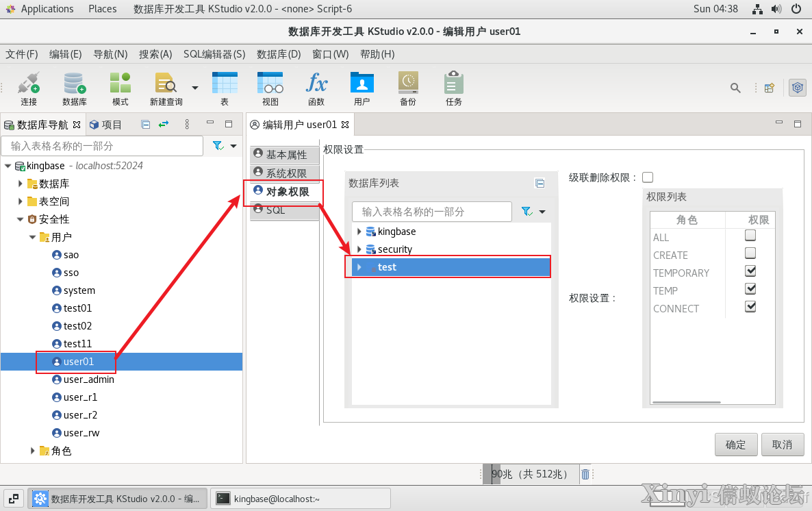Click the search magnifier icon in toolbar
Screen dimensions: 812x511
pyautogui.click(x=735, y=88)
